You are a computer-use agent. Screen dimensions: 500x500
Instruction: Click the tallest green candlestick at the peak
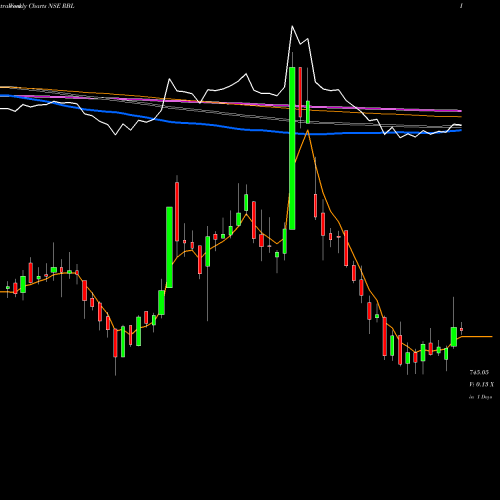[292, 148]
